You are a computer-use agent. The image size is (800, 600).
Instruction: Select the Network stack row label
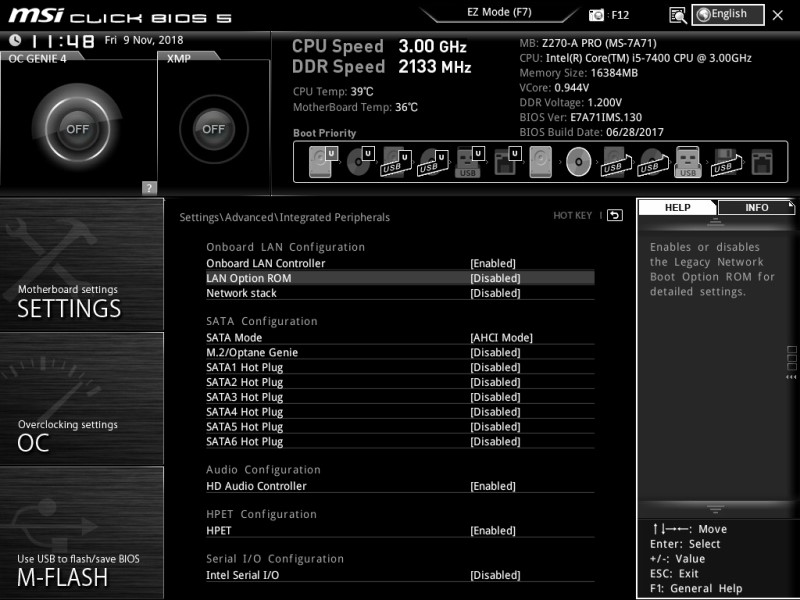(x=241, y=293)
